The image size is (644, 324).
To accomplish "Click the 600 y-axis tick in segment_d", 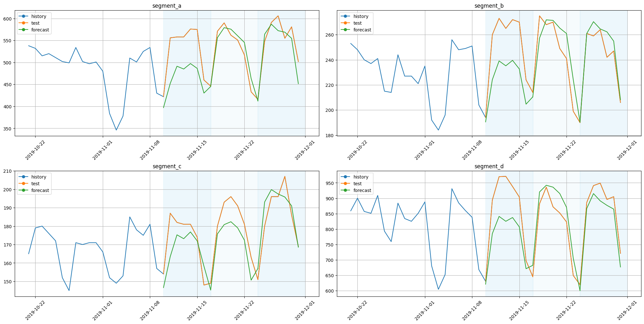I will (x=330, y=291).
